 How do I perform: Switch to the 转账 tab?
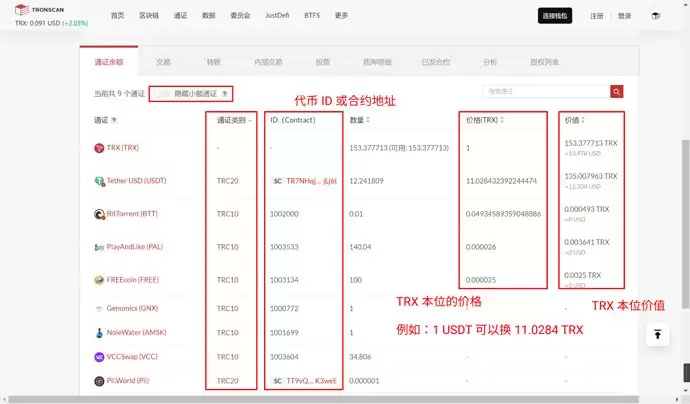(x=213, y=62)
